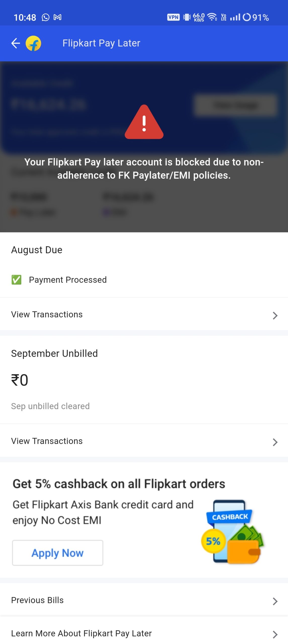
Task: Tap View Transactions under August Due
Action: click(x=47, y=314)
